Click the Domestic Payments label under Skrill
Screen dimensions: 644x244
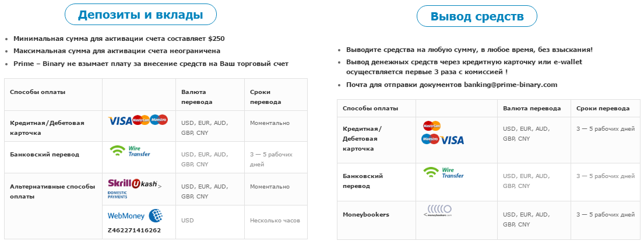(118, 194)
